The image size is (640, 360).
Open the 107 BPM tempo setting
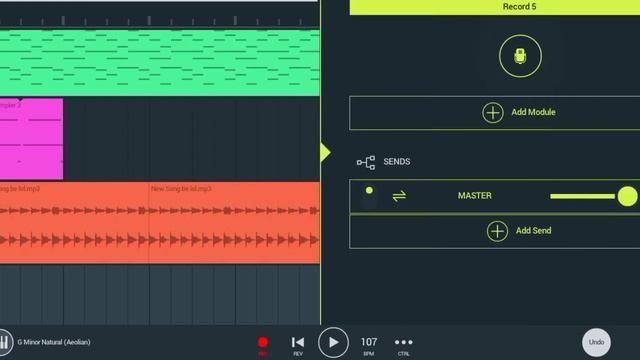(369, 345)
